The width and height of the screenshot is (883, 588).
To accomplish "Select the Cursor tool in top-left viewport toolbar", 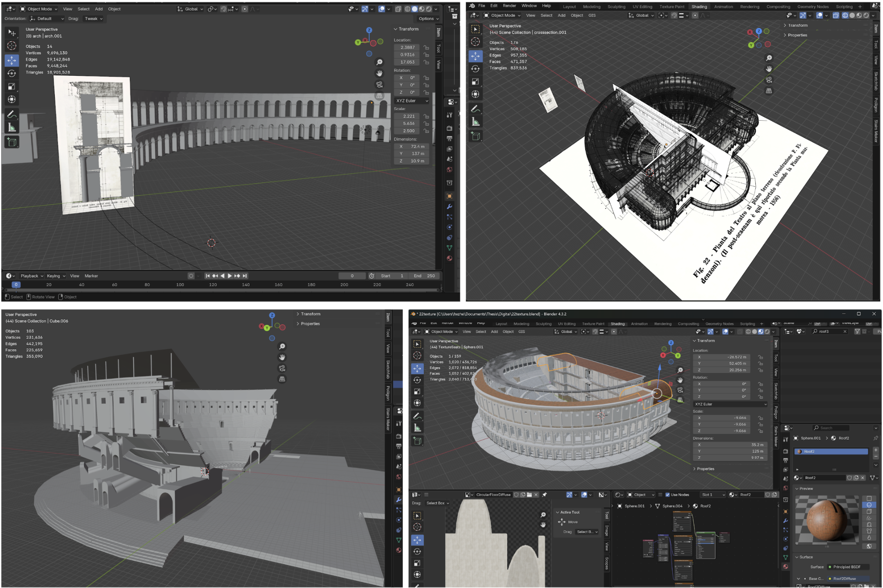I will 12,46.
